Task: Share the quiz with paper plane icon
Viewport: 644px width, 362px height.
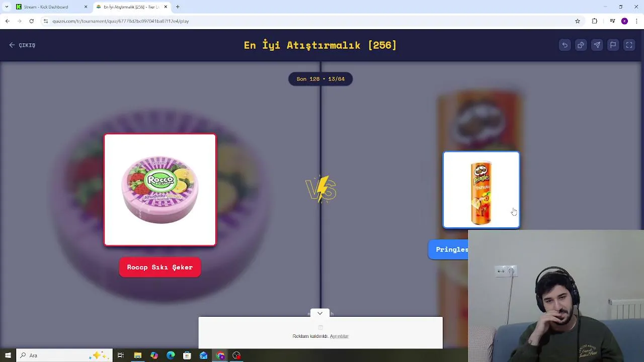Action: tap(597, 45)
